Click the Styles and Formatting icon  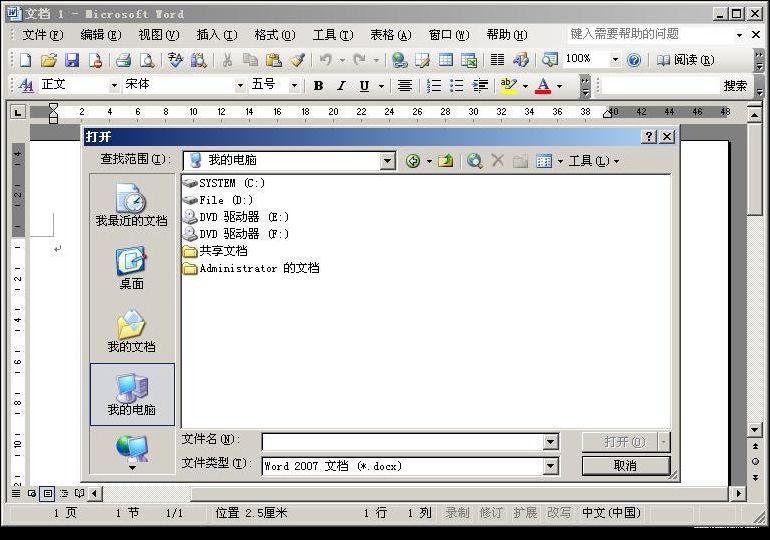point(26,85)
